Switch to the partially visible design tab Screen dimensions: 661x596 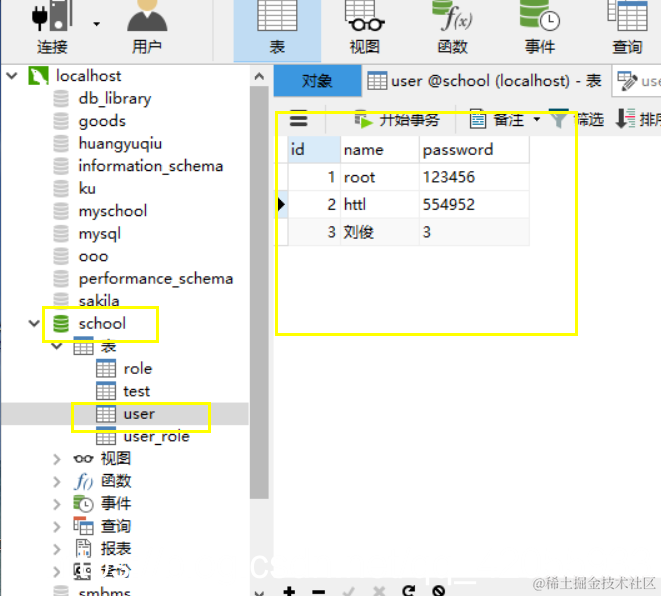click(637, 81)
